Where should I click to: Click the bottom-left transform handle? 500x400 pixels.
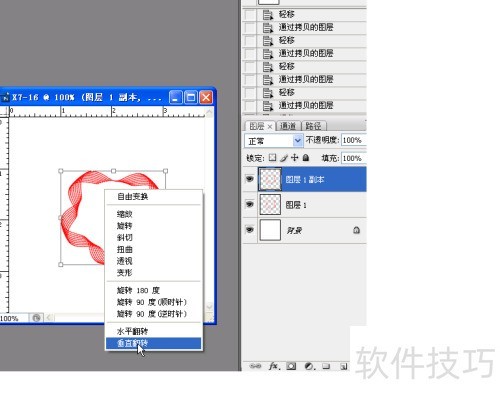tap(61, 265)
